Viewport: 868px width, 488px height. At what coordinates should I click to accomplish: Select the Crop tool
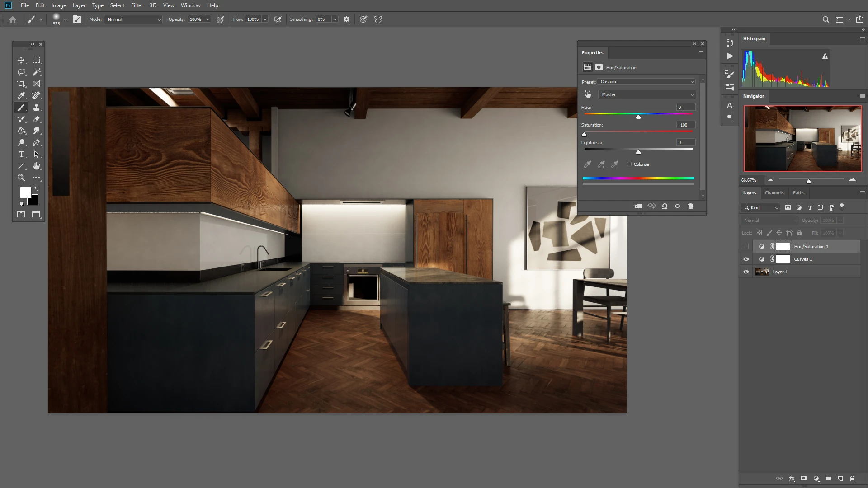click(21, 84)
